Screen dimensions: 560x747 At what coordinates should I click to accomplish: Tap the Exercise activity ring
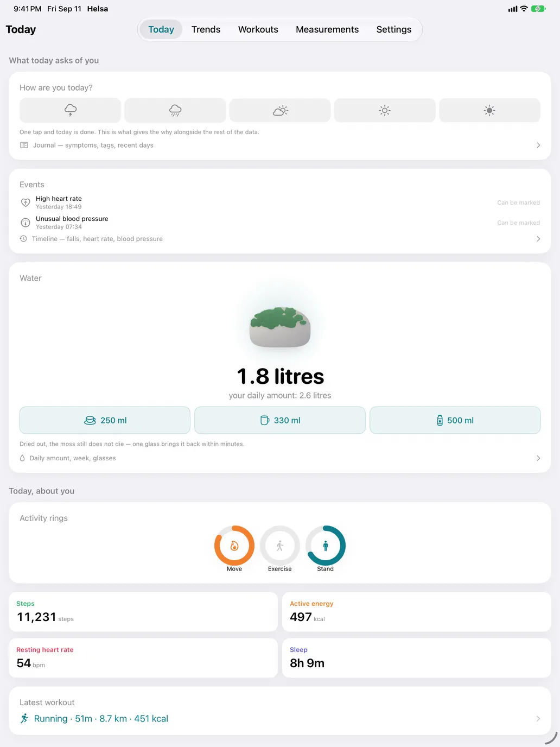click(280, 546)
